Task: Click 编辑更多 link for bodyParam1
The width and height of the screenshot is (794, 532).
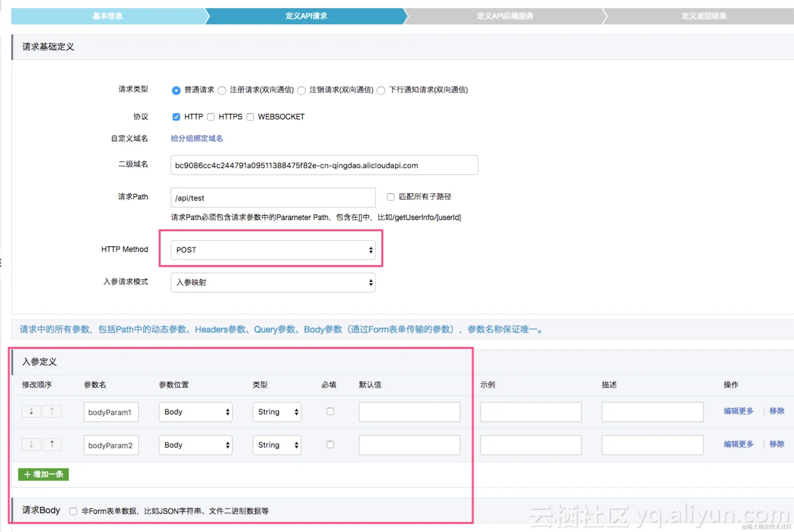Action: coord(738,411)
